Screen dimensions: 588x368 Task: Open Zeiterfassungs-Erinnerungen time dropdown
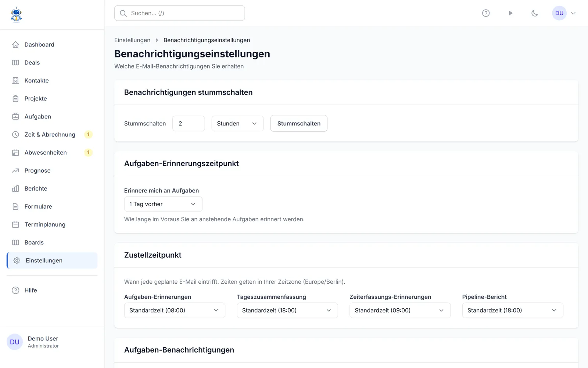[x=400, y=311]
